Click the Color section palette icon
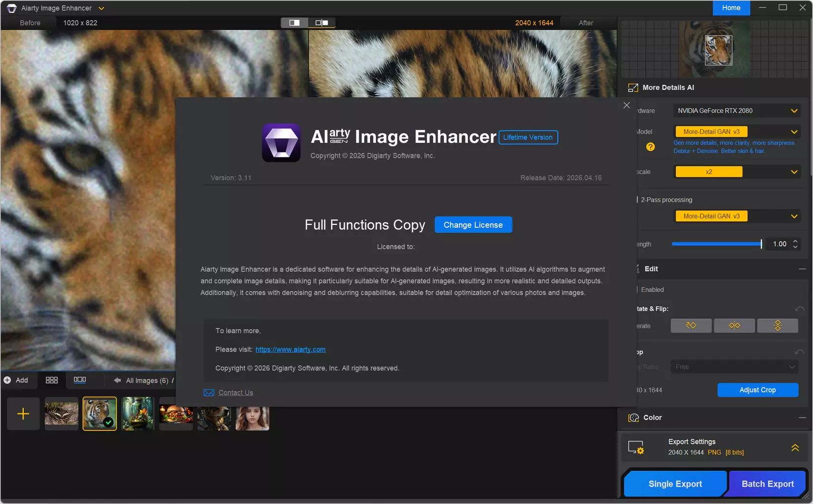Image resolution: width=813 pixels, height=504 pixels. [633, 418]
